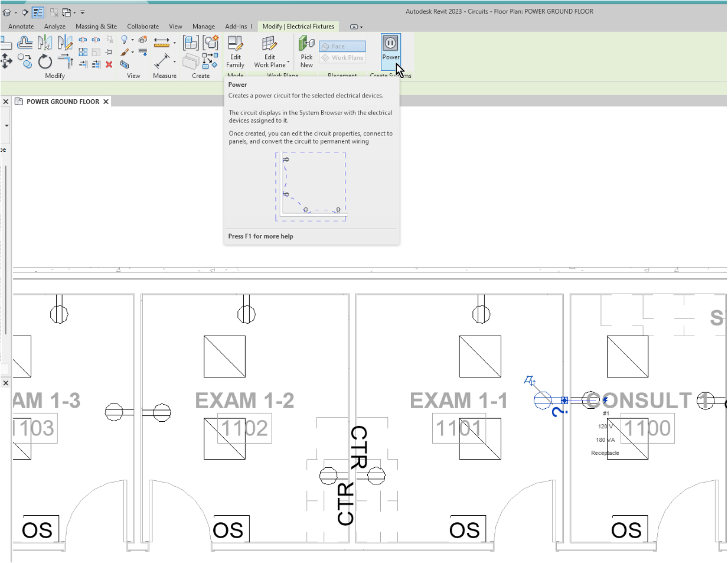Activate the Rotate tool
This screenshot has width=728, height=563.
(x=45, y=61)
